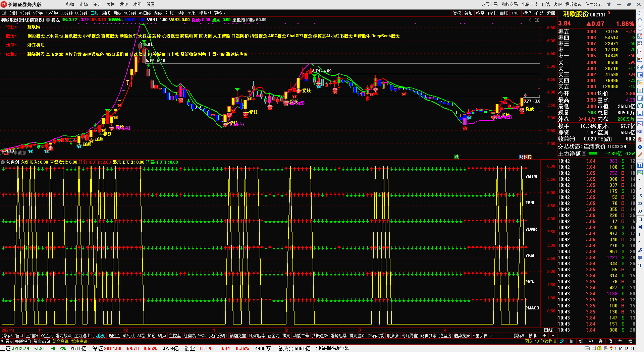Click the +自选 add-to-watchlist button

coord(539,13)
